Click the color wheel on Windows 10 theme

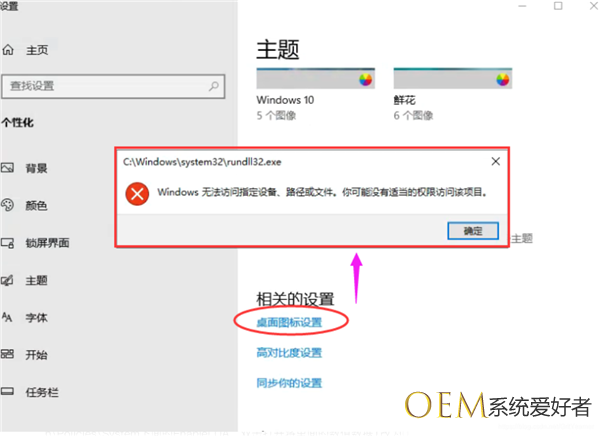pyautogui.click(x=365, y=80)
